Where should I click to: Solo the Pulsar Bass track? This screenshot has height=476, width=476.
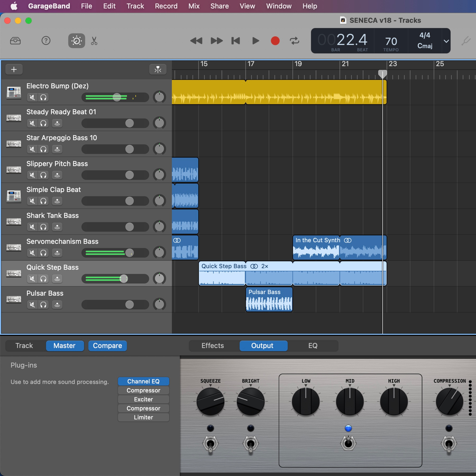tap(43, 305)
